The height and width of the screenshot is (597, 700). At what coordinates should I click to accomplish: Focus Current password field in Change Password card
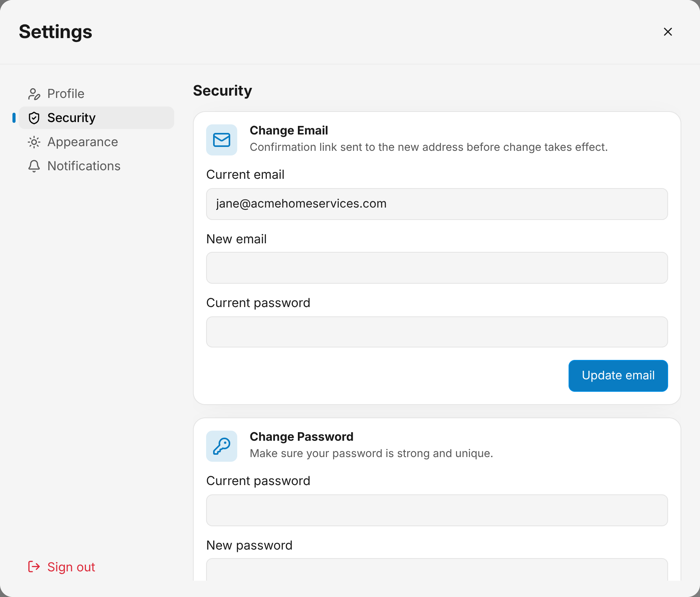coord(437,510)
